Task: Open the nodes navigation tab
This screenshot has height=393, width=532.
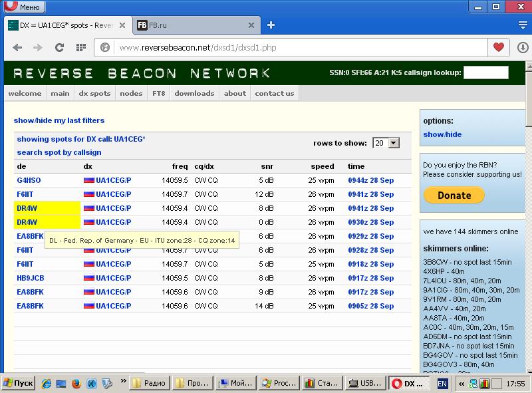Action: click(x=131, y=93)
